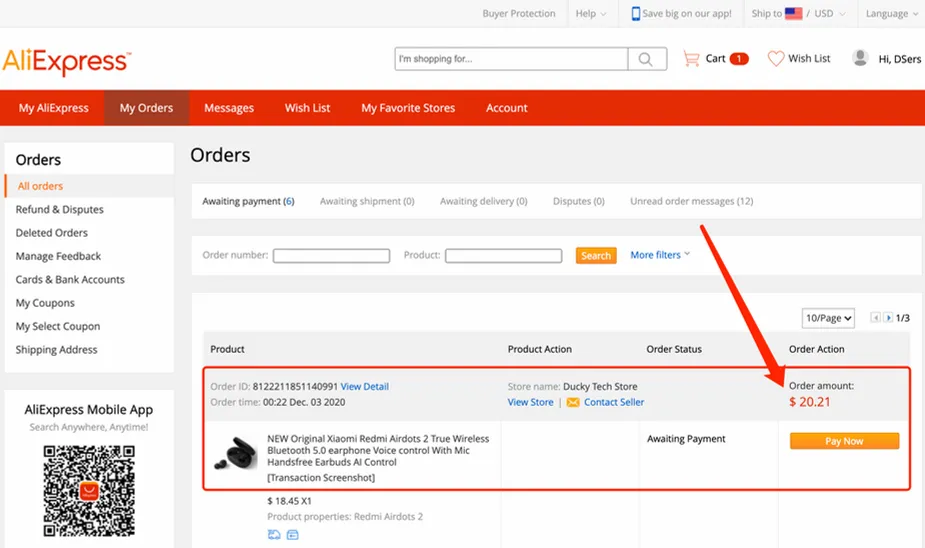Open Cards & Bank Accounts in sidebar
The image size is (925, 548).
(70, 280)
